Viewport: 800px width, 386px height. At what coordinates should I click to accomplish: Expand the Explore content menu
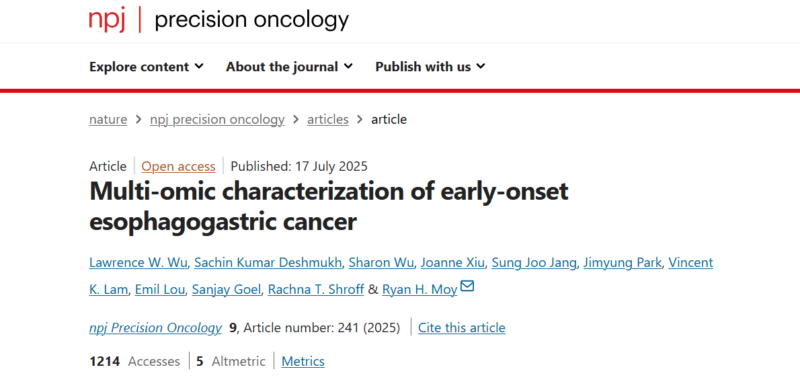146,67
